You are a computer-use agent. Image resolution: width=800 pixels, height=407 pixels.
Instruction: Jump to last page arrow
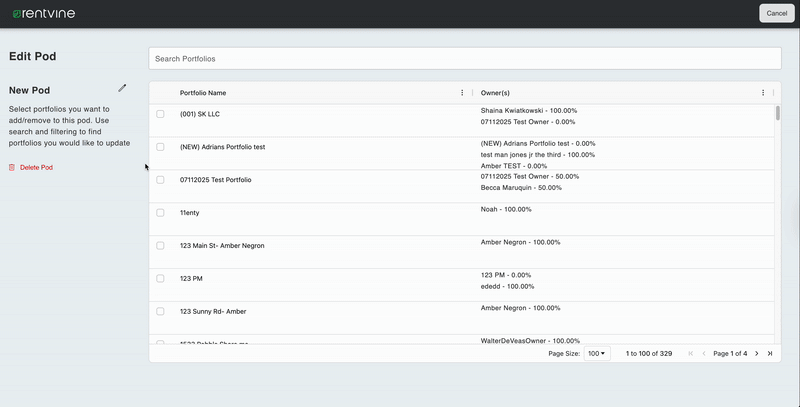pos(770,354)
